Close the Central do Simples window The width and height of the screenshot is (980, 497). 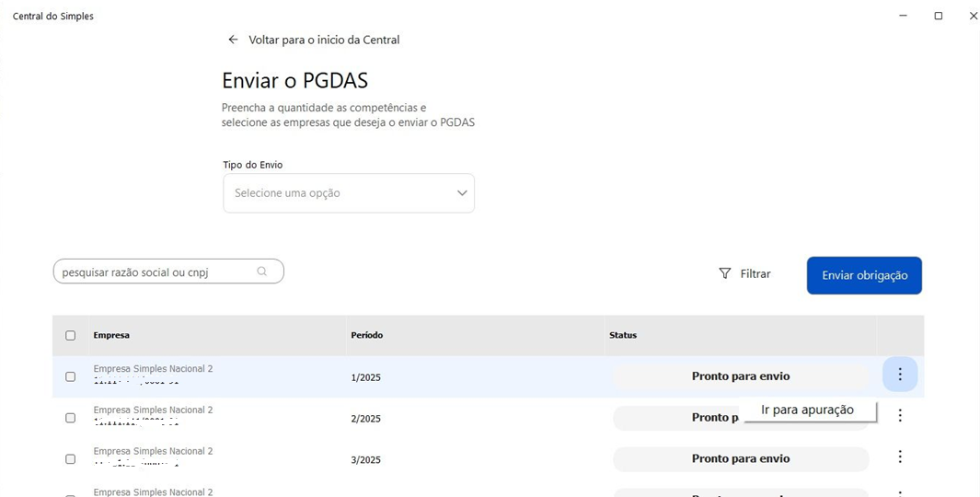coord(973,16)
